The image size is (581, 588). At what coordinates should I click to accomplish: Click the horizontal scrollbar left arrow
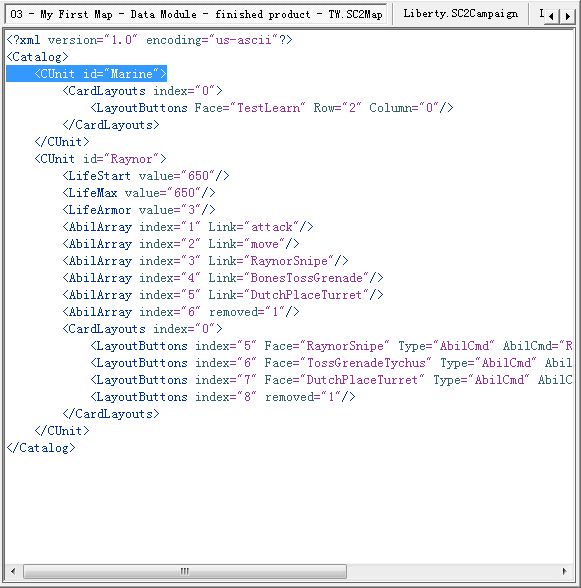[13, 571]
